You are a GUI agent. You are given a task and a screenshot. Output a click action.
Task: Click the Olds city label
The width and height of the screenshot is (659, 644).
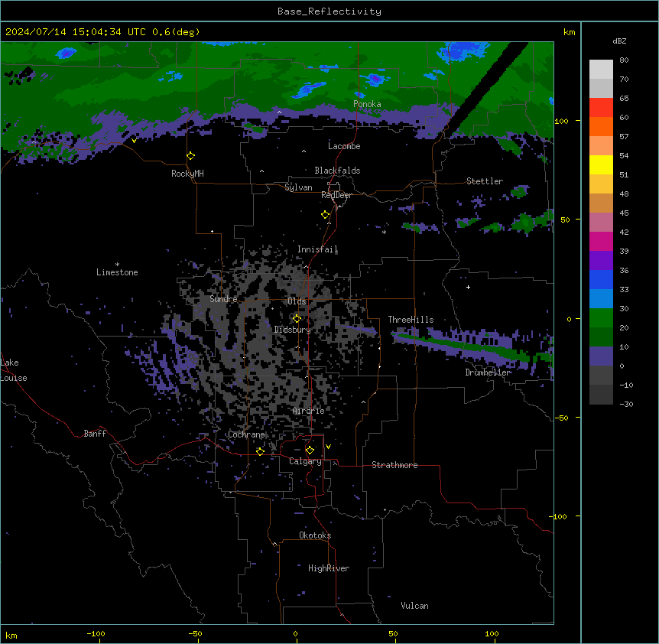click(297, 301)
